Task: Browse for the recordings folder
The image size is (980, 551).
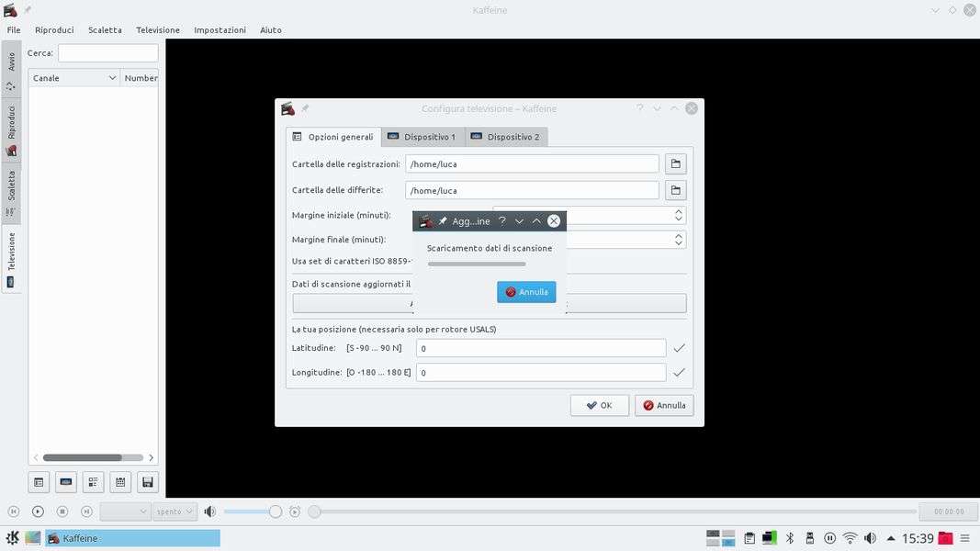Action: [x=676, y=163]
